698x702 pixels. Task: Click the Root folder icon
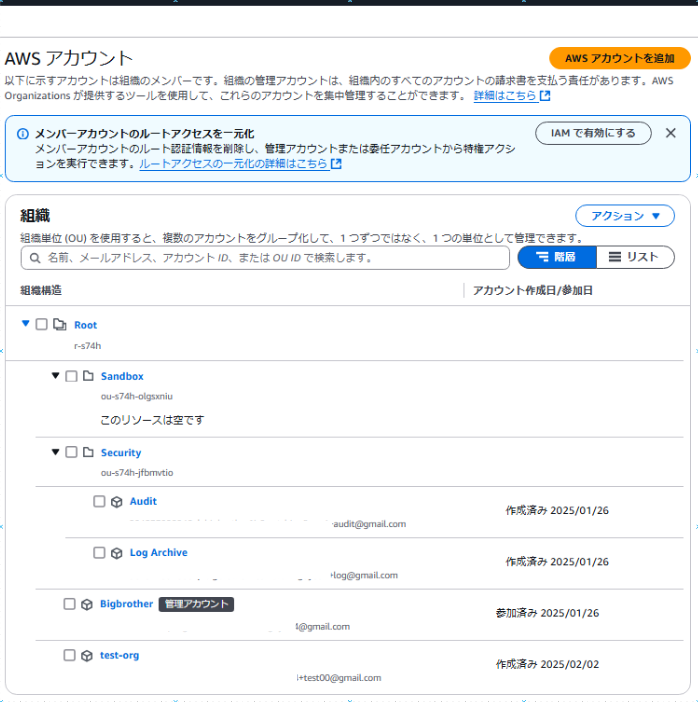click(60, 324)
